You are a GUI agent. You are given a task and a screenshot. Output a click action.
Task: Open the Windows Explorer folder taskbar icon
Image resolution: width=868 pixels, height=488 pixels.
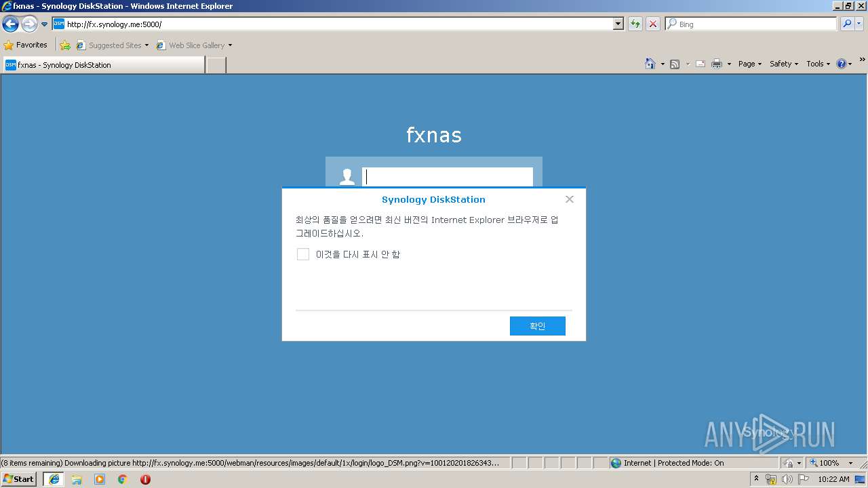tap(77, 479)
